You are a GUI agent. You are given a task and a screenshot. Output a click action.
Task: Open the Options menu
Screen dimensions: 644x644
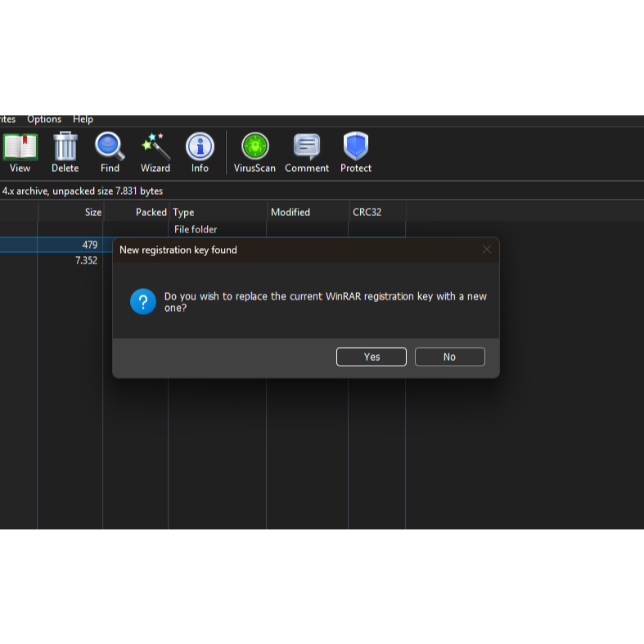(x=44, y=119)
